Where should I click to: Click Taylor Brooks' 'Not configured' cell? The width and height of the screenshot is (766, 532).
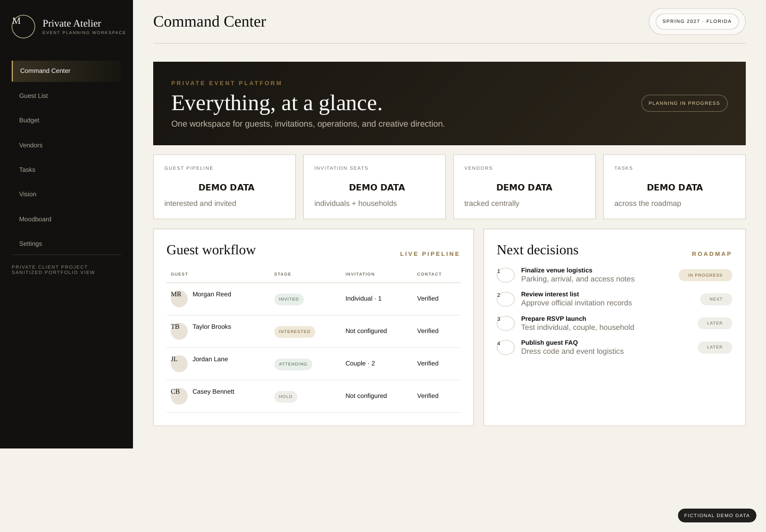point(366,331)
